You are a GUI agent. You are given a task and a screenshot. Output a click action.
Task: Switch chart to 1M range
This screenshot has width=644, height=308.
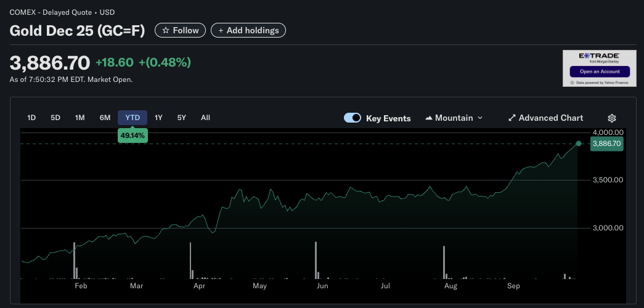coord(79,118)
